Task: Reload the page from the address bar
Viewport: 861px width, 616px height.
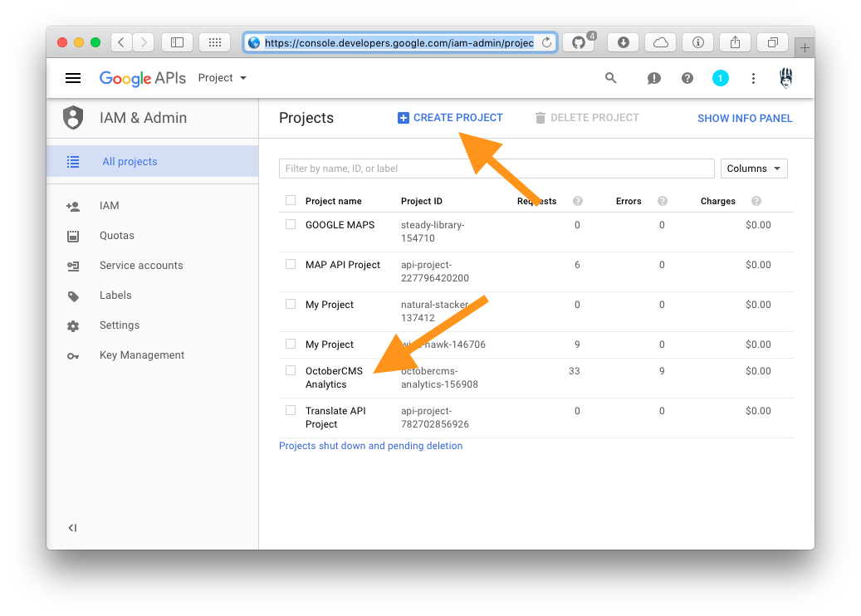Action: [x=546, y=42]
